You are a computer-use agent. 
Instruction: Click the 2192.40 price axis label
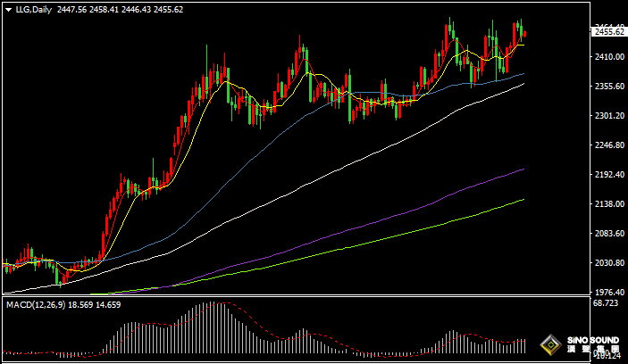coord(607,175)
